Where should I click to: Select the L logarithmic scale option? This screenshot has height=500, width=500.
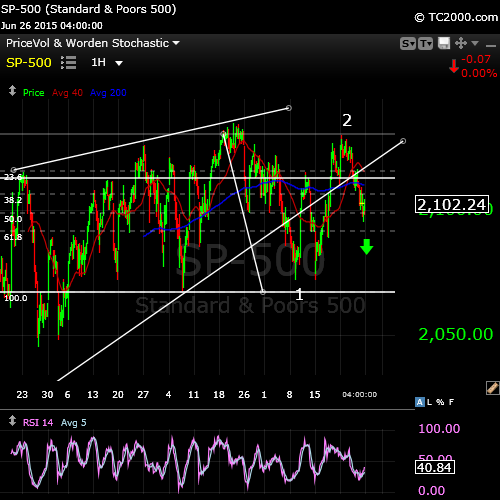tap(429, 402)
